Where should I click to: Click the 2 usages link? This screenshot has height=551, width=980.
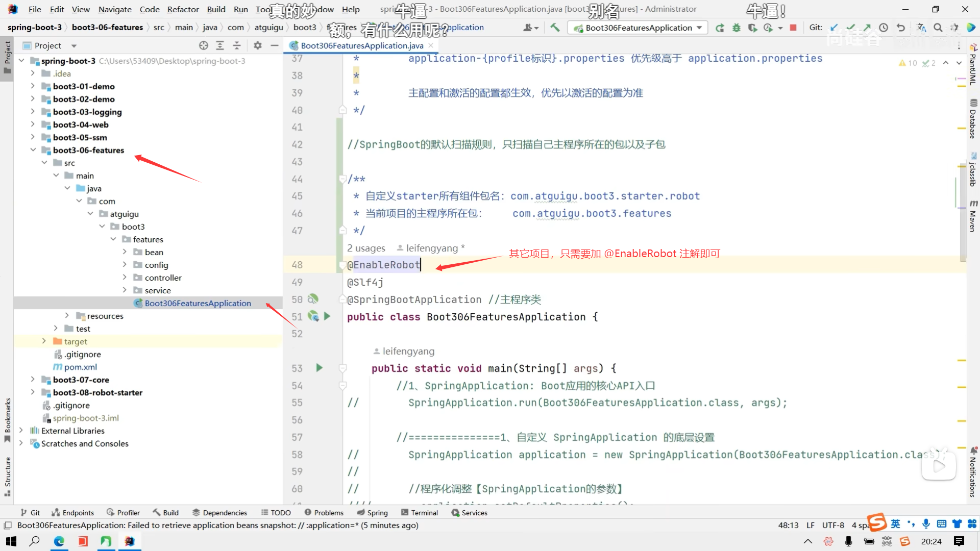(366, 248)
